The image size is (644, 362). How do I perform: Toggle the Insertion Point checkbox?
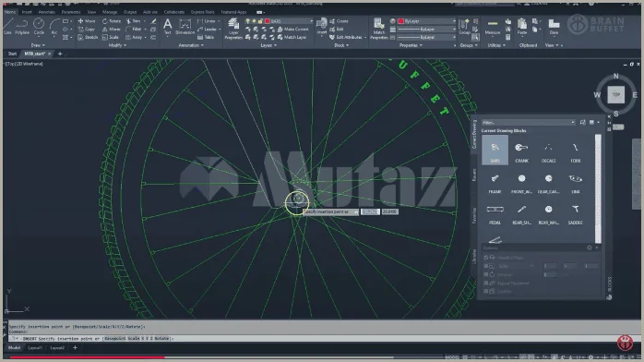point(486,258)
